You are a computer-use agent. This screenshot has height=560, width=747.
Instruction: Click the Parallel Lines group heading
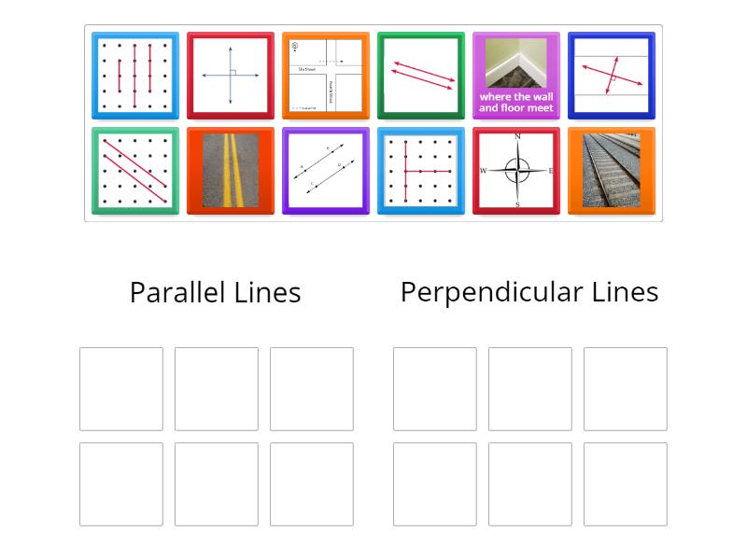pos(215,292)
